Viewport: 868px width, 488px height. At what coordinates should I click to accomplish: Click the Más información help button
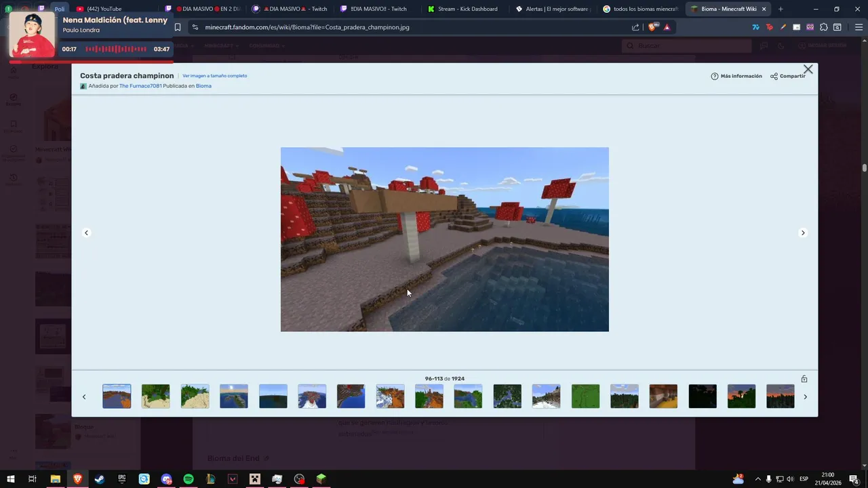[736, 76]
